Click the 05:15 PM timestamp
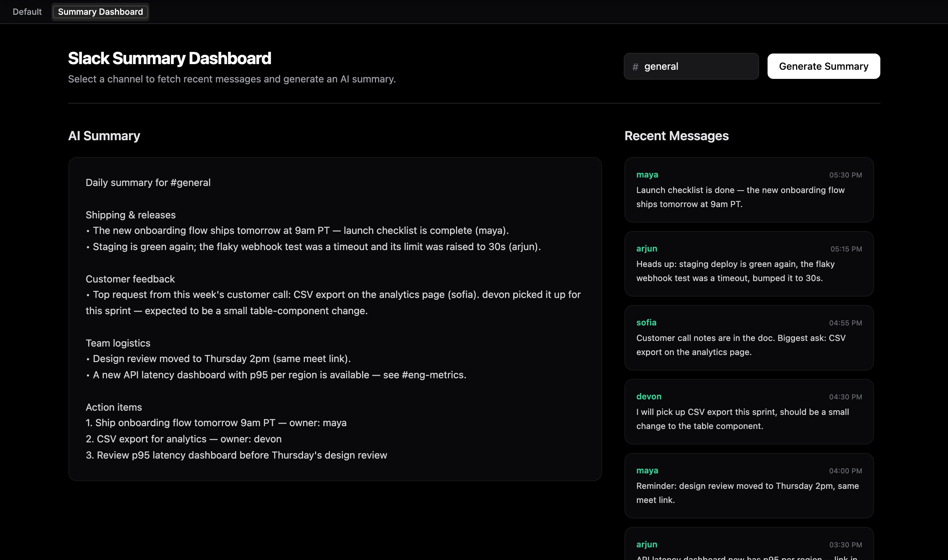 846,249
